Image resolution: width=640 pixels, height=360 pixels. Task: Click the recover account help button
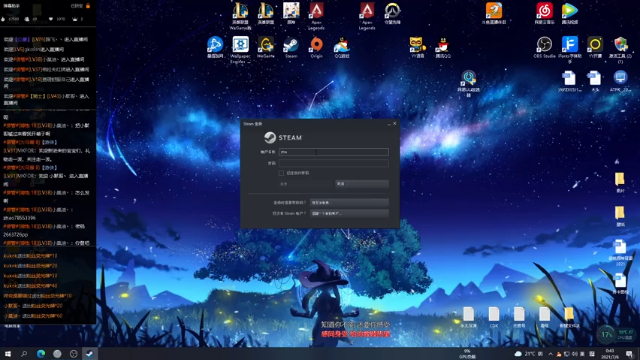pyautogui.click(x=349, y=202)
